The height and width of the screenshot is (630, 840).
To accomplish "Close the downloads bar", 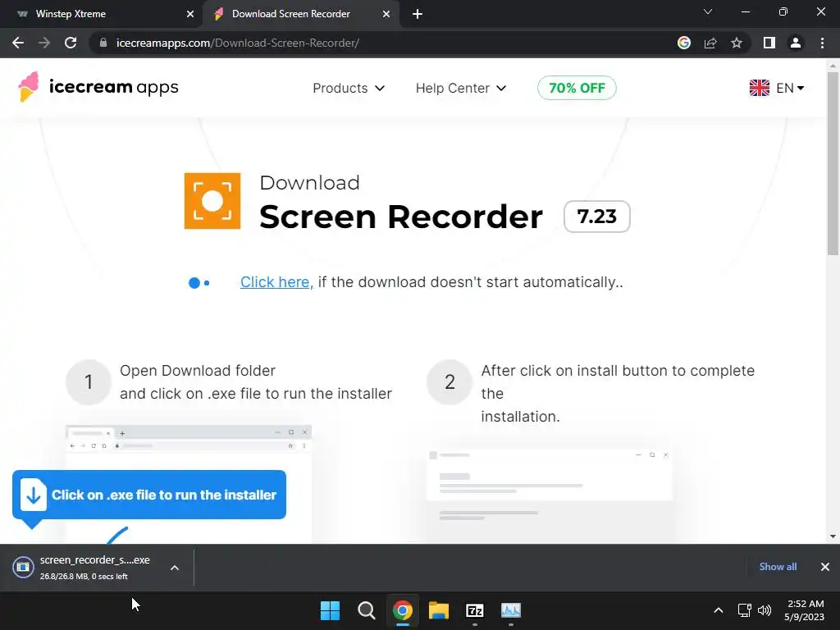I will coord(825,567).
